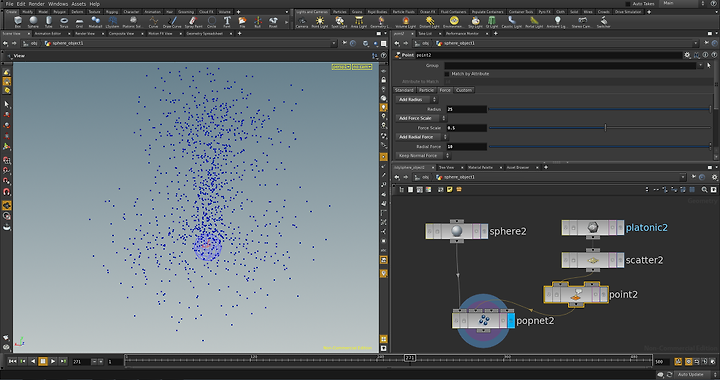The width and height of the screenshot is (720, 380).
Task: Open the Group field dropdown arrow
Action: (x=701, y=66)
